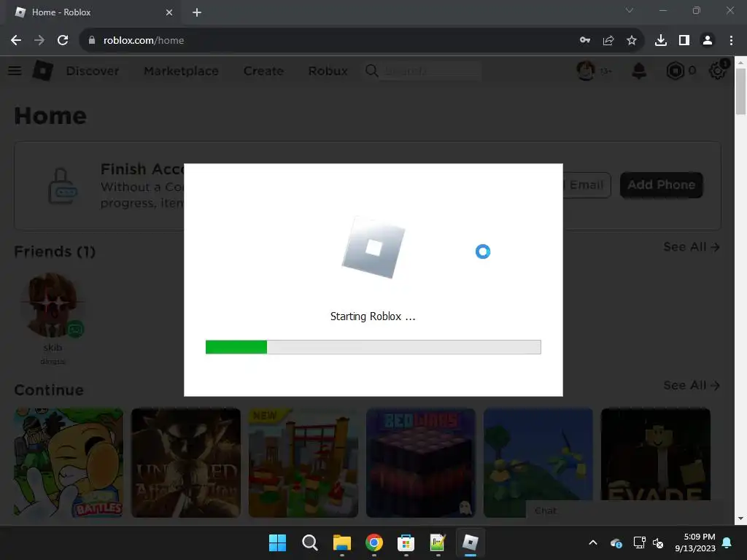Reload the Roblox home page
747x560 pixels.
tap(63, 41)
